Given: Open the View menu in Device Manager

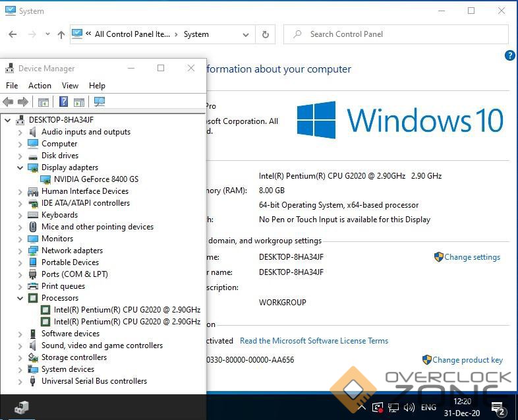Looking at the screenshot, I should (x=70, y=86).
